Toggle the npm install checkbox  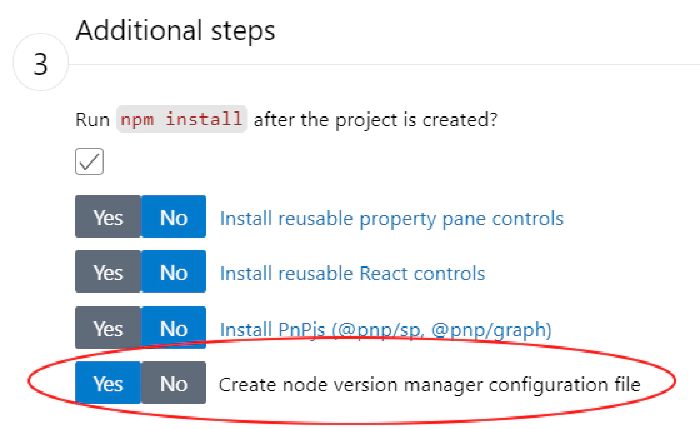90,161
